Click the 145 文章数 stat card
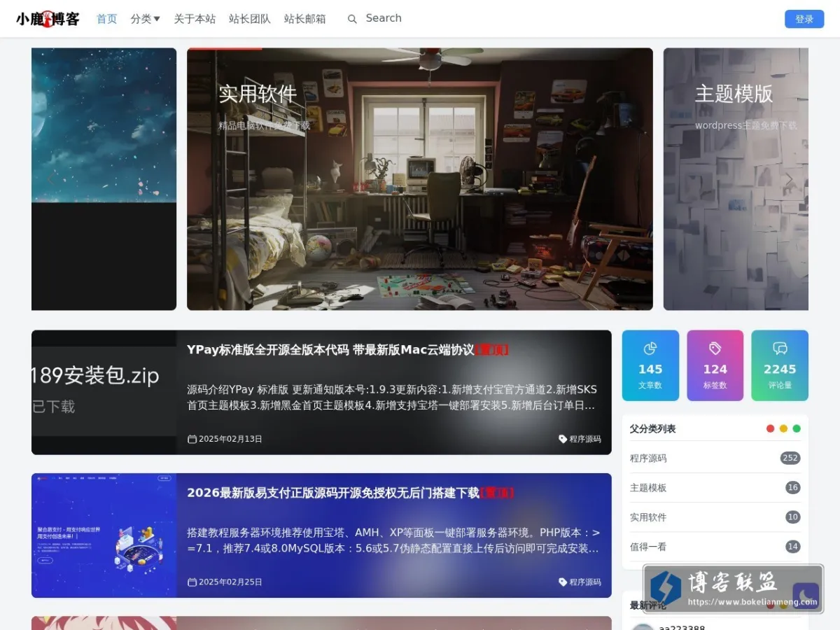 point(650,365)
